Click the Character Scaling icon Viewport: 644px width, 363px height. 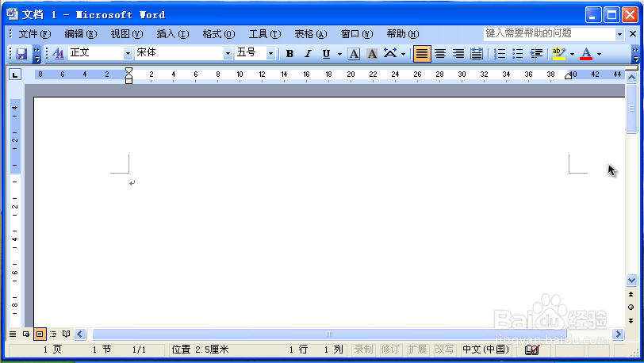tap(390, 53)
